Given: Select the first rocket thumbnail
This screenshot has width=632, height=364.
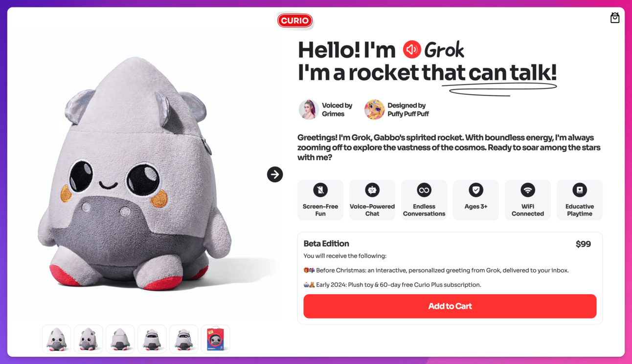Looking at the screenshot, I should [x=57, y=339].
